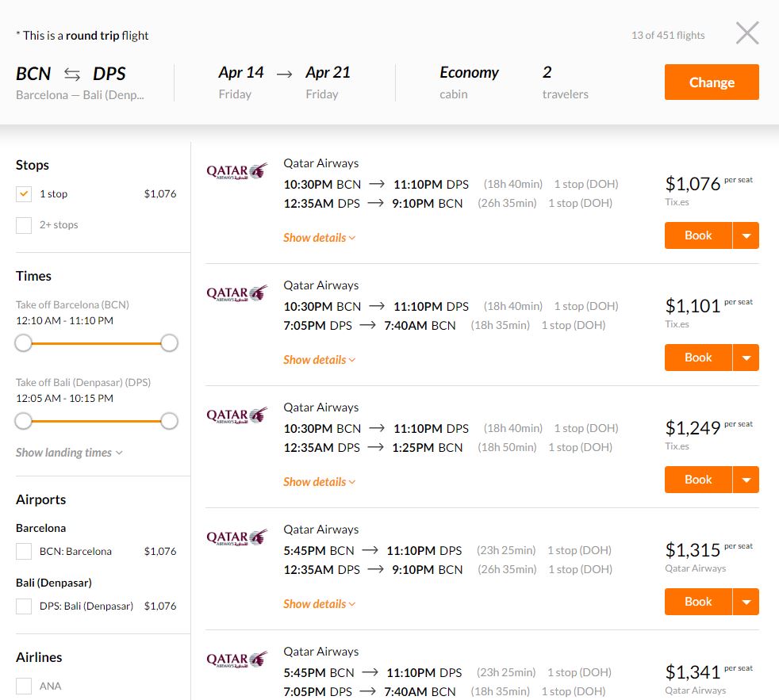This screenshot has height=700, width=779.
Task: Click the arrow between Apr 14 and Apr 21
Action: point(284,74)
